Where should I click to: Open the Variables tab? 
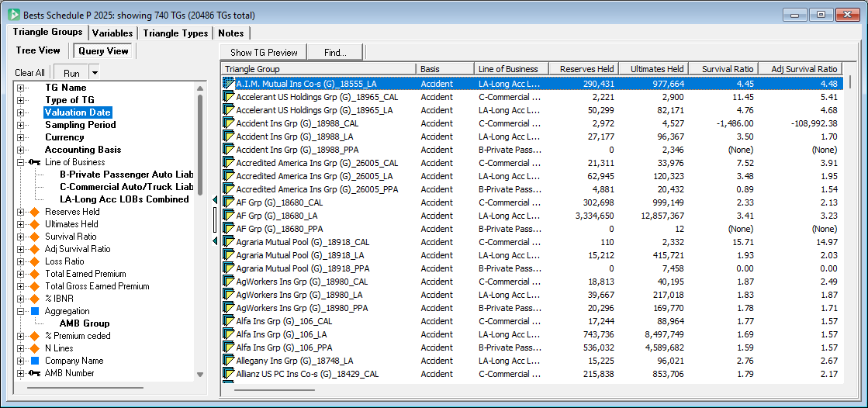[112, 33]
